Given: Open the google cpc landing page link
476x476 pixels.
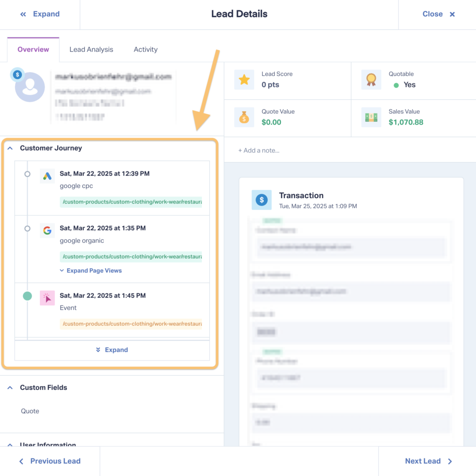Looking at the screenshot, I should pyautogui.click(x=131, y=202).
